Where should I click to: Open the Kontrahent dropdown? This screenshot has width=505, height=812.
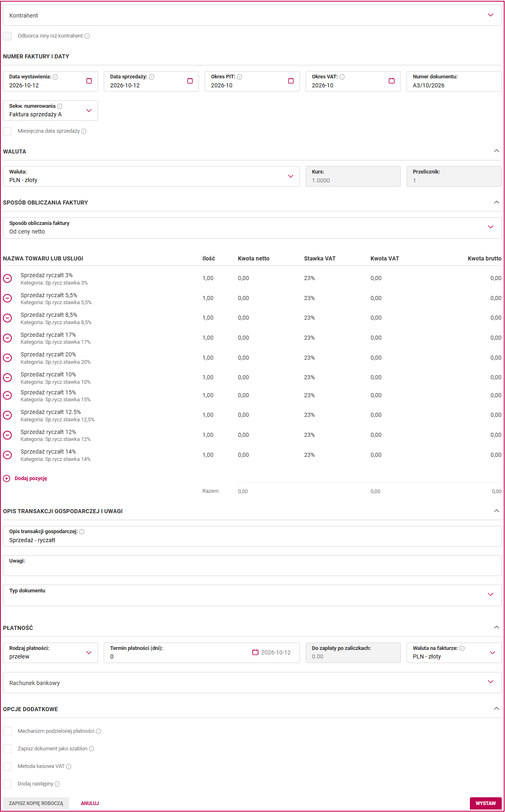[252, 15]
